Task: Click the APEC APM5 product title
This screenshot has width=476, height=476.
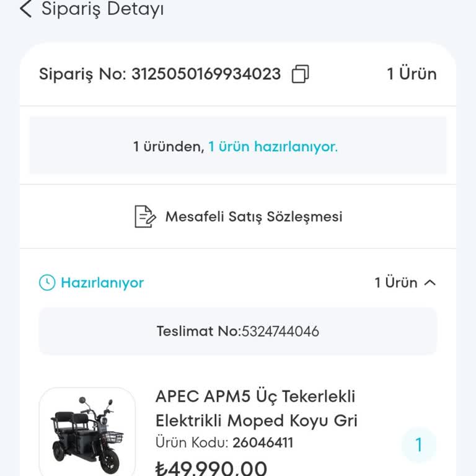Action: pyautogui.click(x=256, y=408)
